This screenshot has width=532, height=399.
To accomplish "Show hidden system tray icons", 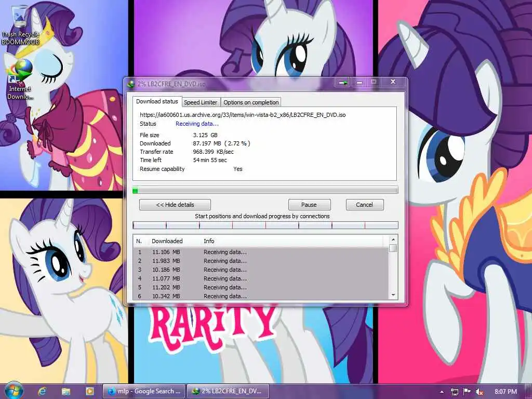I will [x=442, y=392].
